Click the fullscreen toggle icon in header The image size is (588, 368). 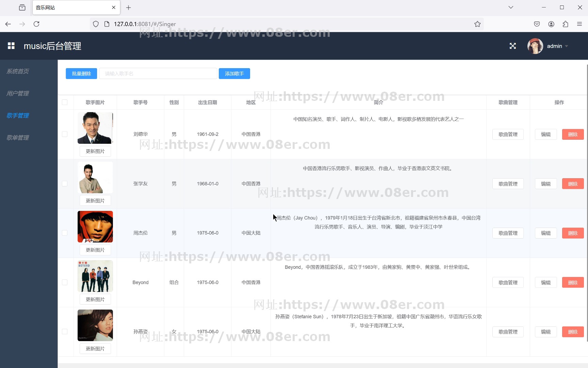[512, 46]
